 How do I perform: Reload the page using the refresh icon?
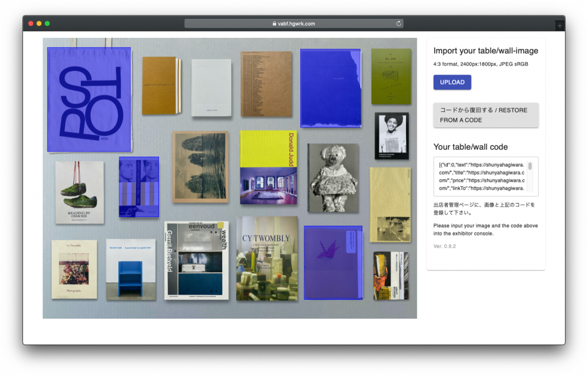[399, 23]
